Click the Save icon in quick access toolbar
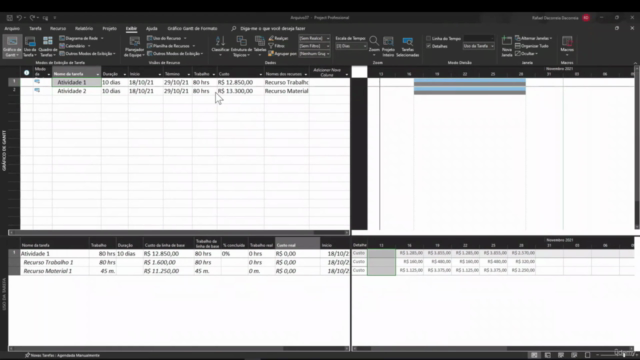The width and height of the screenshot is (640, 360). [x=9, y=18]
